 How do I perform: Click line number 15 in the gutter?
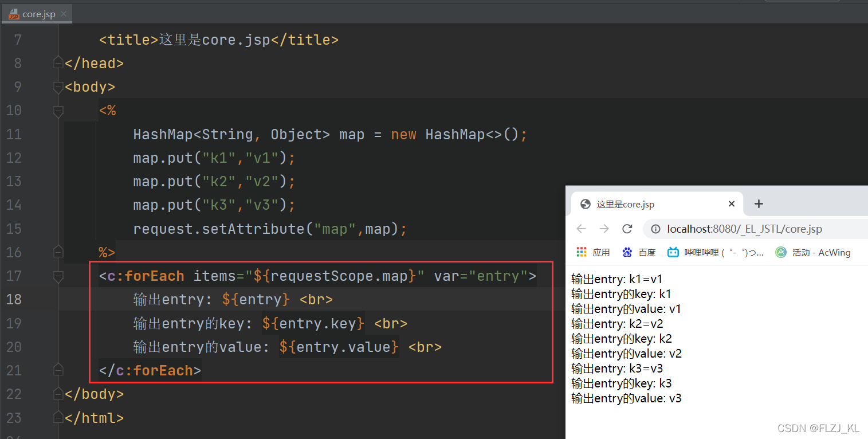pyautogui.click(x=14, y=229)
